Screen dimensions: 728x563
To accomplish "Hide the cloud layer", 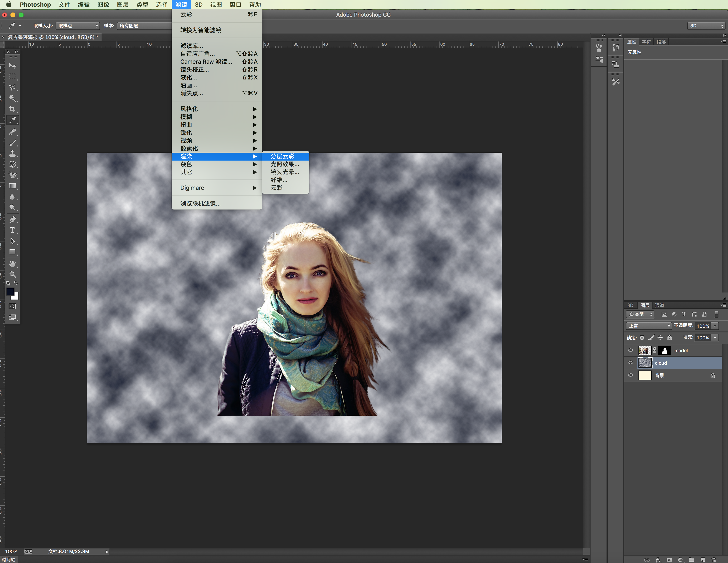I will pos(630,363).
